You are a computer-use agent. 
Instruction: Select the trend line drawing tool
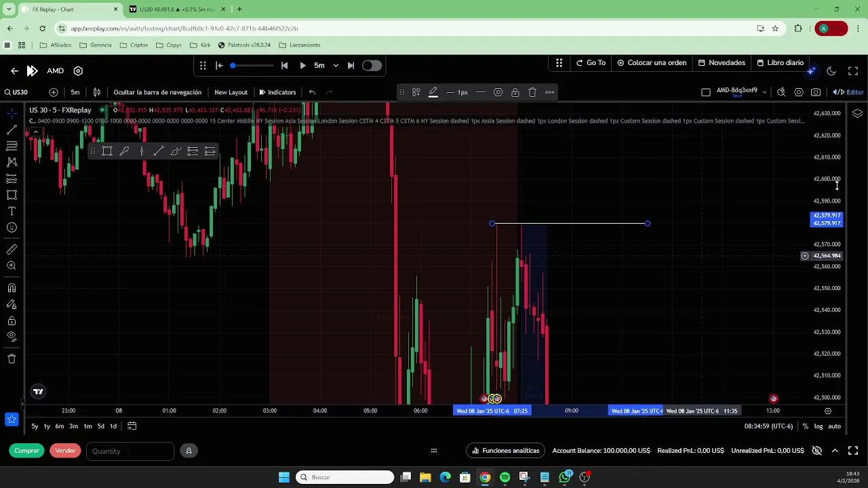click(12, 129)
